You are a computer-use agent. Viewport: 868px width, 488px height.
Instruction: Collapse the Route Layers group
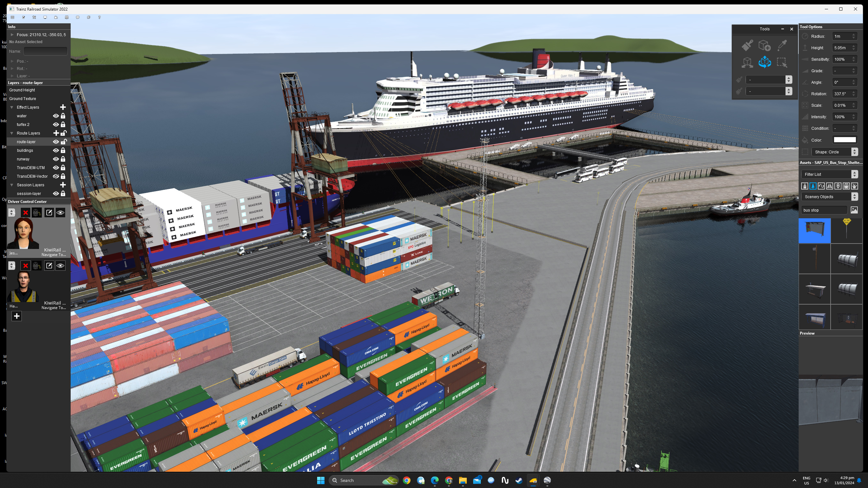(x=12, y=133)
